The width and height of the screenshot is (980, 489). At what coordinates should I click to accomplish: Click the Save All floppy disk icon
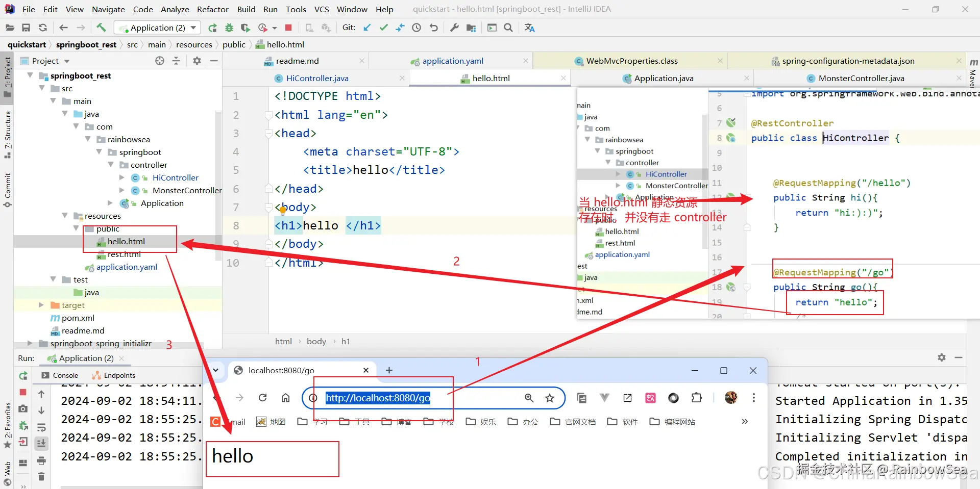click(x=26, y=28)
